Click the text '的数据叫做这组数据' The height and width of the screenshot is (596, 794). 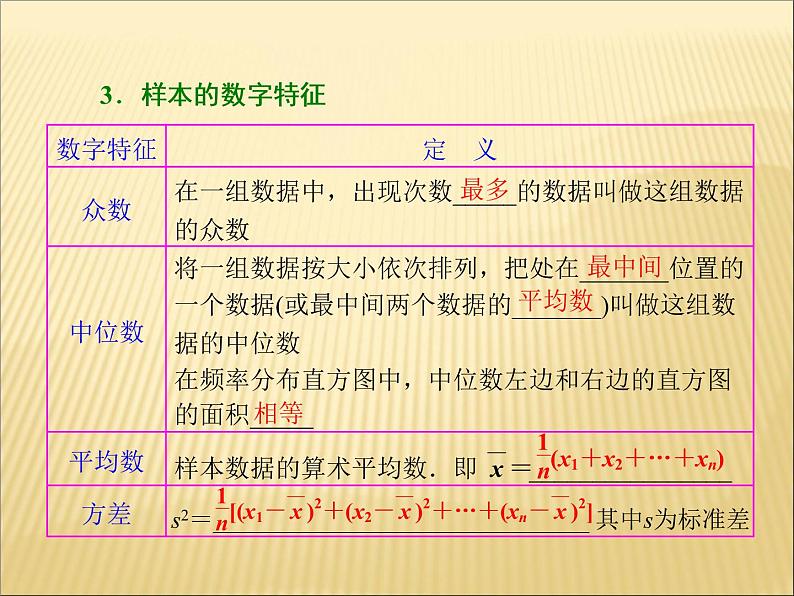pyautogui.click(x=630, y=191)
